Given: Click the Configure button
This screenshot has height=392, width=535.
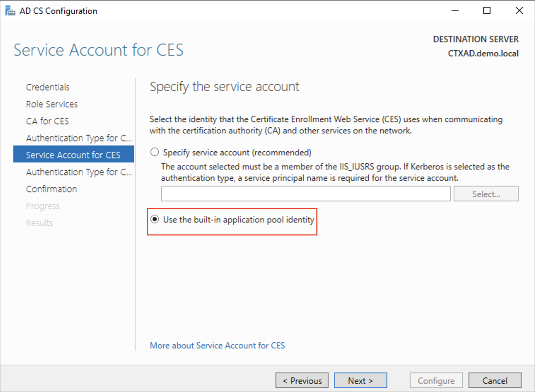Looking at the screenshot, I should coord(436,381).
